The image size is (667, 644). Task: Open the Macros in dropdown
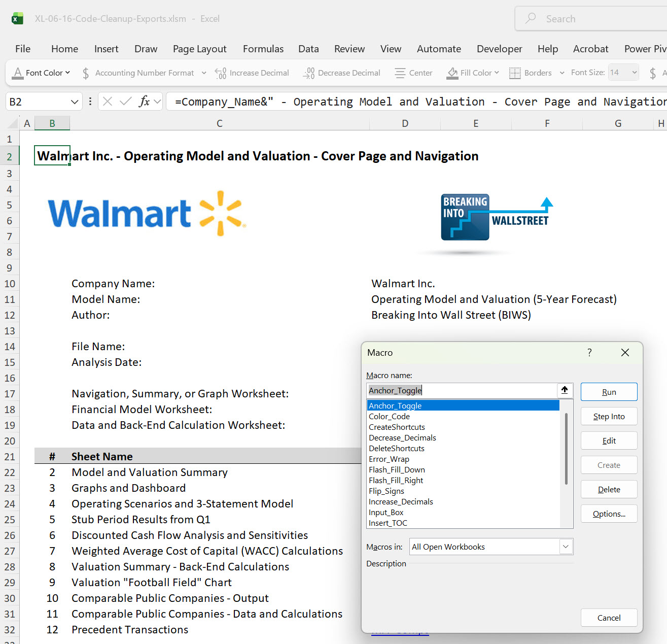point(566,547)
